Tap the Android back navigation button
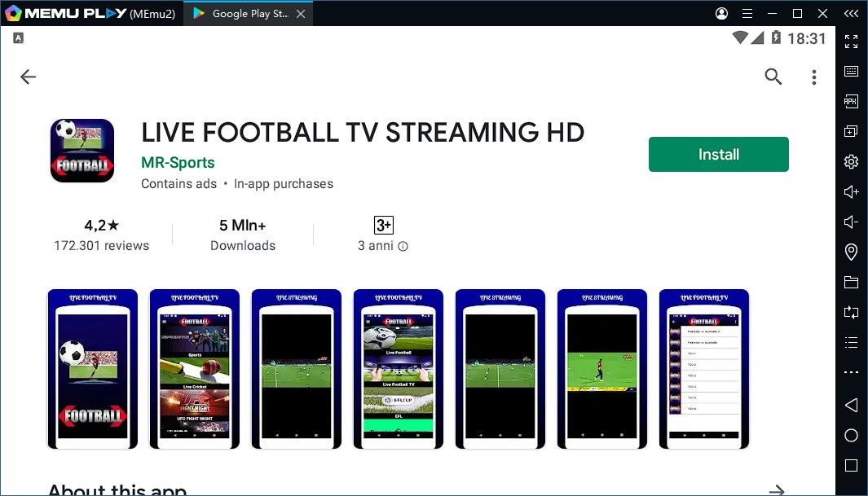The height and width of the screenshot is (496, 868). (851, 405)
